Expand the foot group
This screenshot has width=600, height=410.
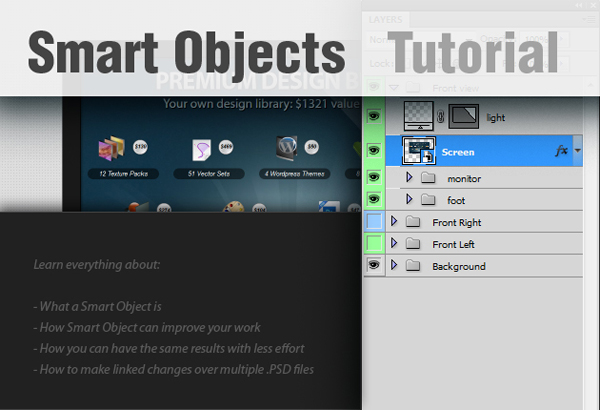409,199
